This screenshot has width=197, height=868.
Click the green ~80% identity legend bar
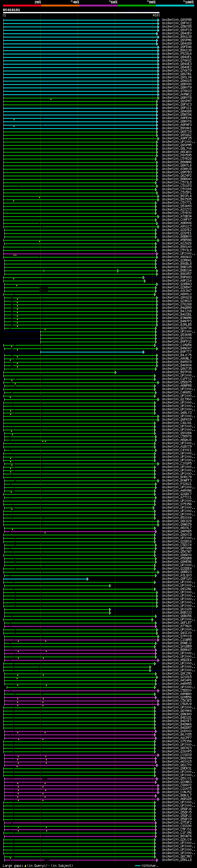(x=137, y=6)
